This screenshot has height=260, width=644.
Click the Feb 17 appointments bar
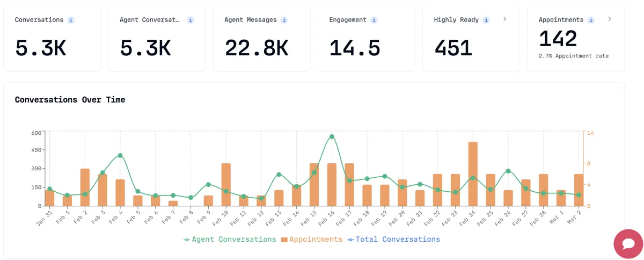349,185
